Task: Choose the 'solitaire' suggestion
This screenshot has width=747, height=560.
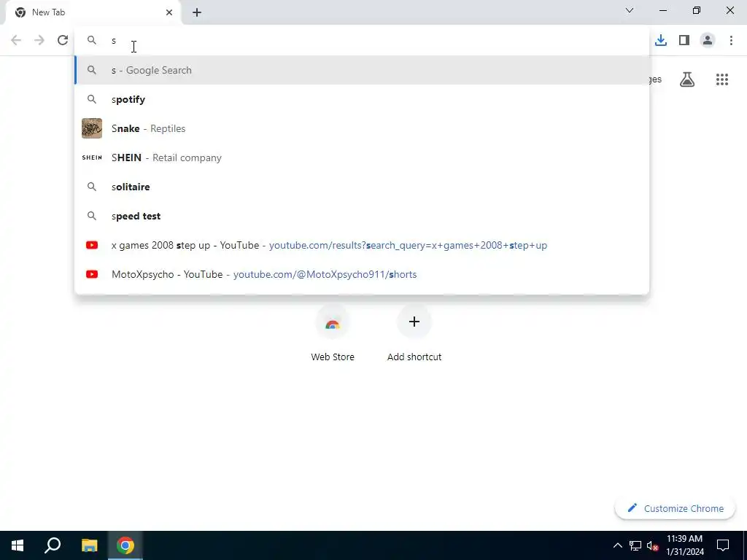Action: pos(362,187)
